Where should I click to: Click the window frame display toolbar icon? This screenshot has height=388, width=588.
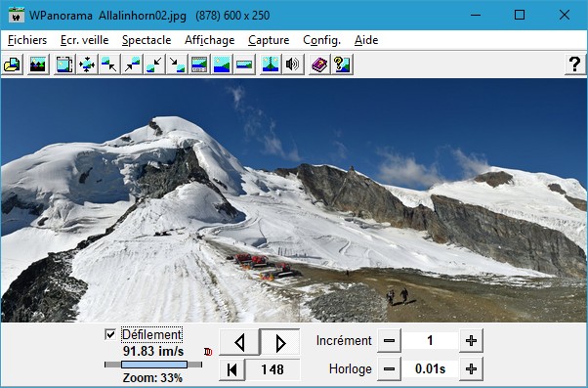tap(64, 65)
